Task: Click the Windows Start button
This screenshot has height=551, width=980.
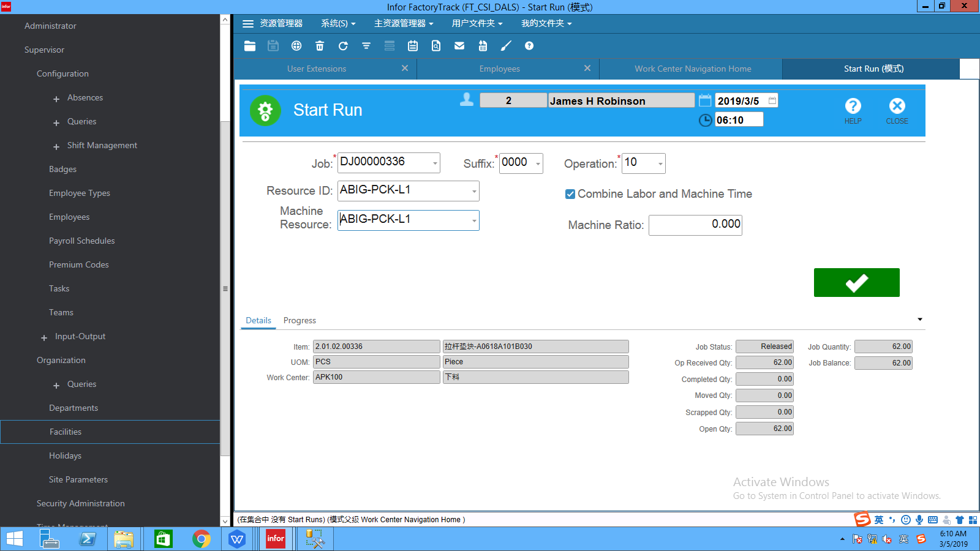Action: click(14, 539)
